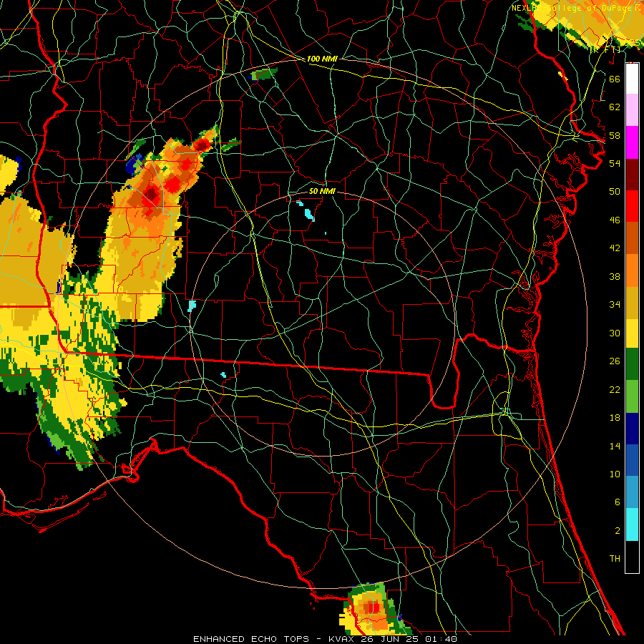Click the medium blue legend swatch
The image size is (644, 644).
point(632,460)
